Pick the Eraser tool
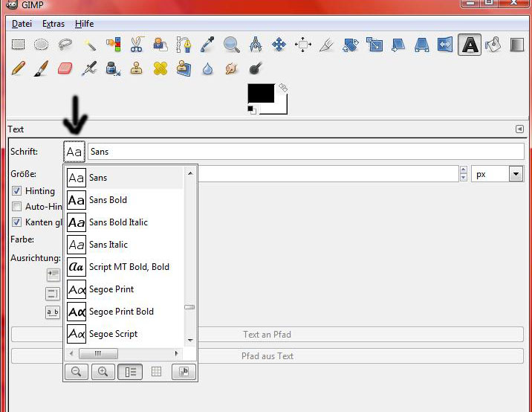The image size is (532, 412). pos(65,69)
